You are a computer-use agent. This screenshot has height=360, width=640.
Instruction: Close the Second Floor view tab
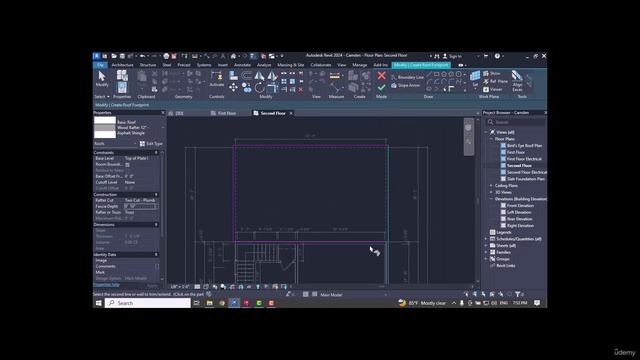pos(291,113)
